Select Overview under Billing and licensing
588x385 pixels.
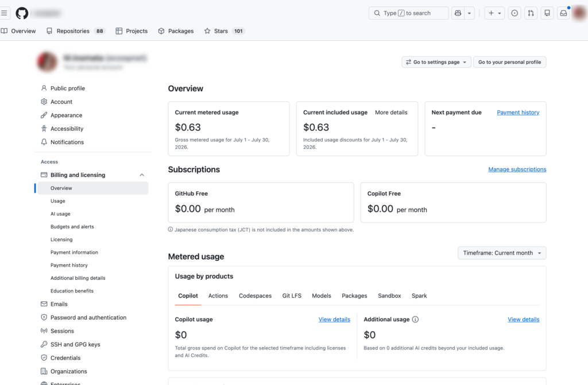93,188
